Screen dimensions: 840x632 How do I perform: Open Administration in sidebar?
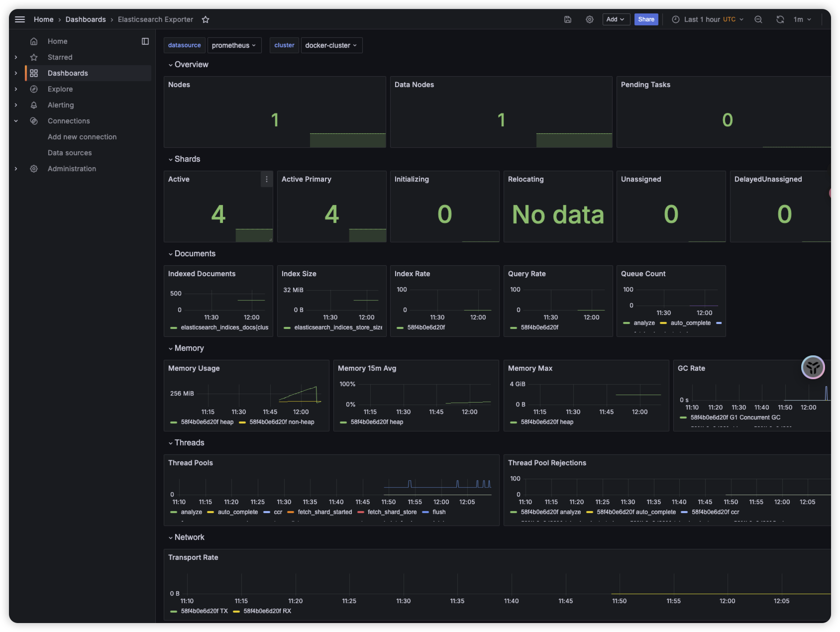coord(72,169)
